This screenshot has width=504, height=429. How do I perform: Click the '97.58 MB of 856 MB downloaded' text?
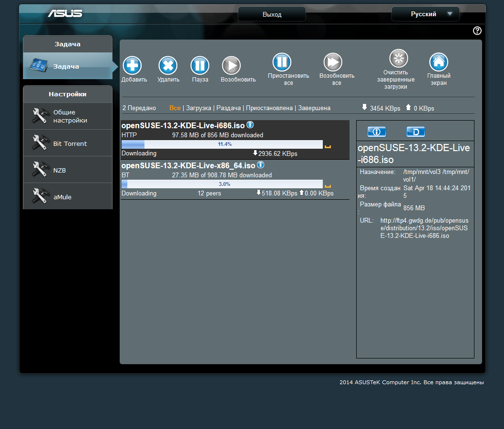[217, 135]
